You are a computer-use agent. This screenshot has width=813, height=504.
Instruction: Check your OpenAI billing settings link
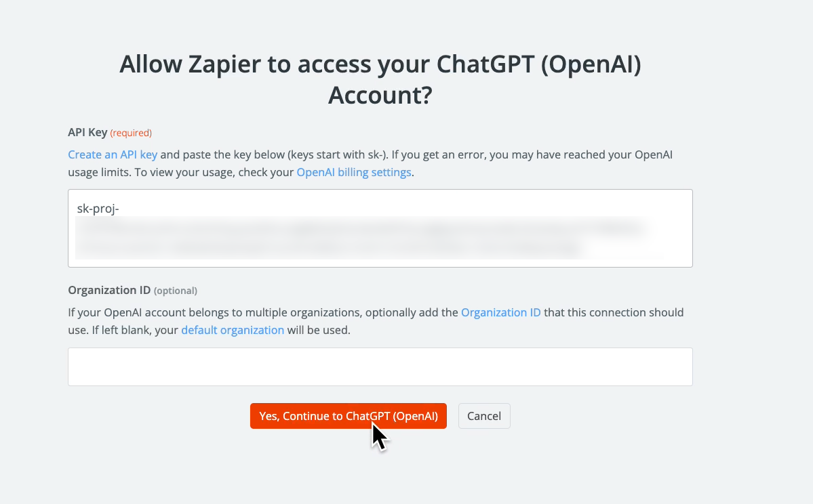tap(353, 171)
